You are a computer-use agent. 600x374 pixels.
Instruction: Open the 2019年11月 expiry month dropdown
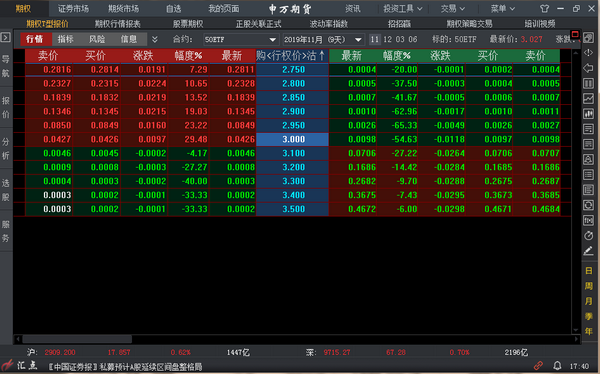click(323, 39)
